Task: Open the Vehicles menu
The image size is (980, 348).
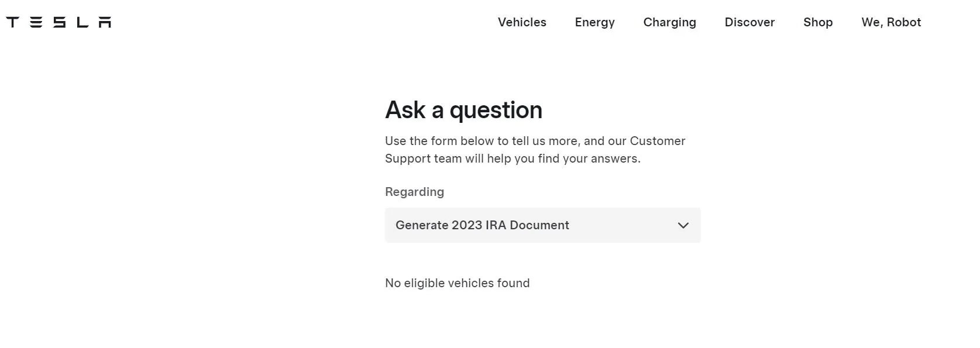Action: tap(522, 22)
